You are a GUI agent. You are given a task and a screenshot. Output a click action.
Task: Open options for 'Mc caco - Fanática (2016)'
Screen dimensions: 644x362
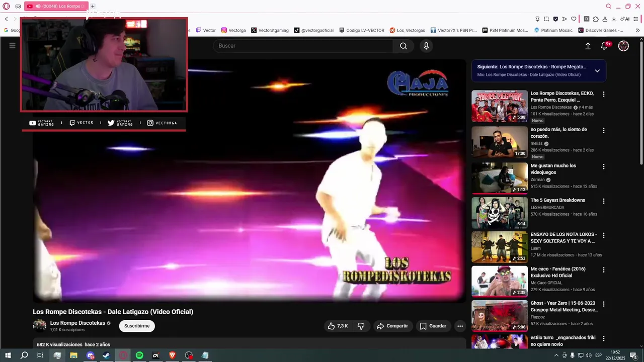point(604,269)
